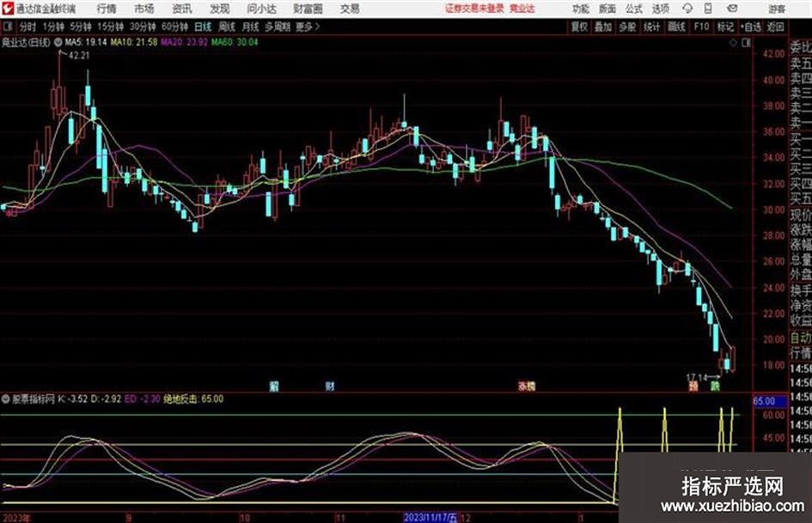Open the 问小达 menu

pos(261,9)
